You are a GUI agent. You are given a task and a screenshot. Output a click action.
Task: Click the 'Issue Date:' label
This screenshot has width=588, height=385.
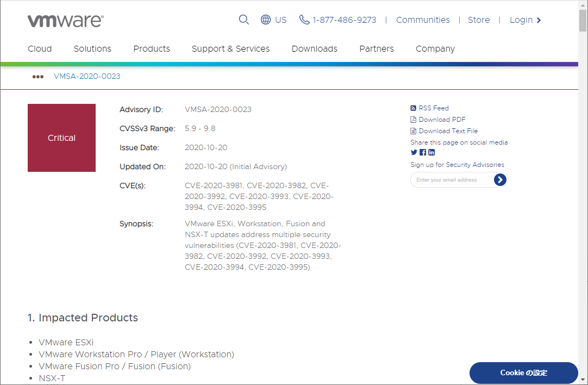tap(139, 147)
